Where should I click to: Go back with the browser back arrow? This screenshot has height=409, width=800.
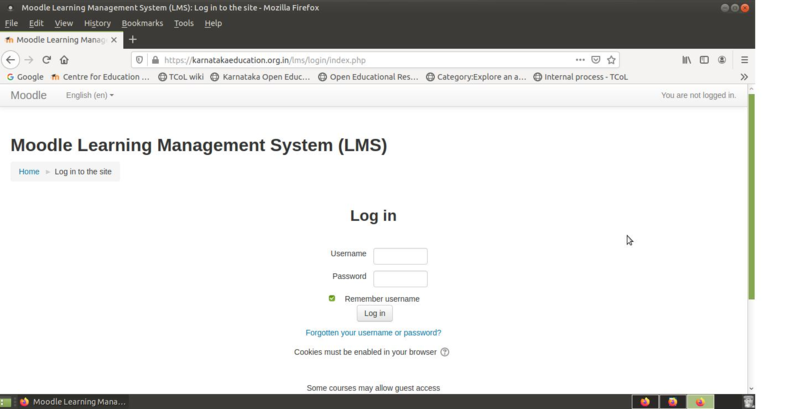pyautogui.click(x=11, y=60)
